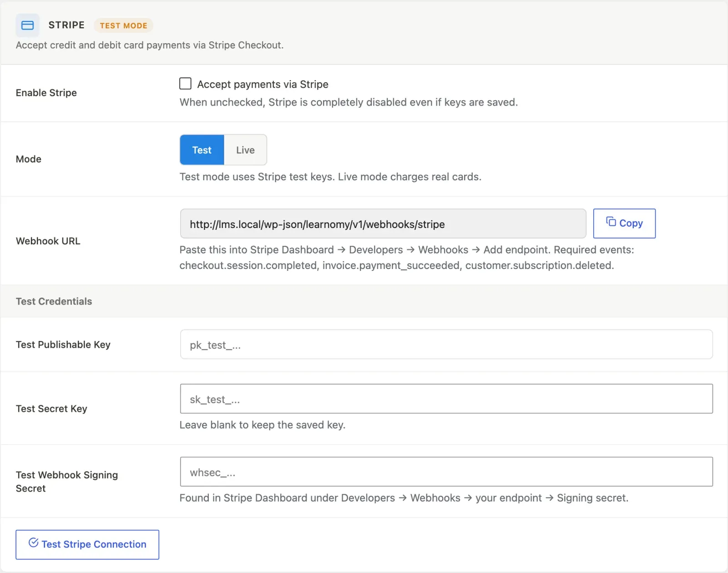Viewport: 728px width, 573px height.
Task: Click 'Leave blank to keep the saved key.' hint
Action: point(263,425)
